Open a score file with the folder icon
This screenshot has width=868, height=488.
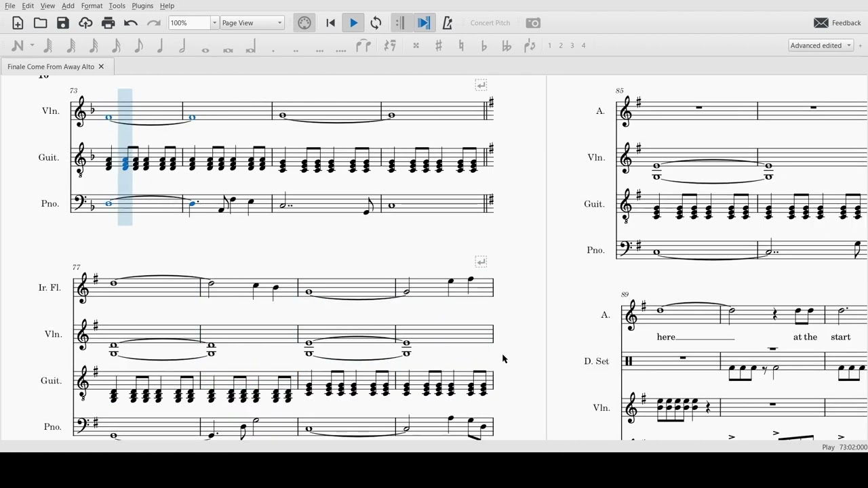tap(41, 23)
